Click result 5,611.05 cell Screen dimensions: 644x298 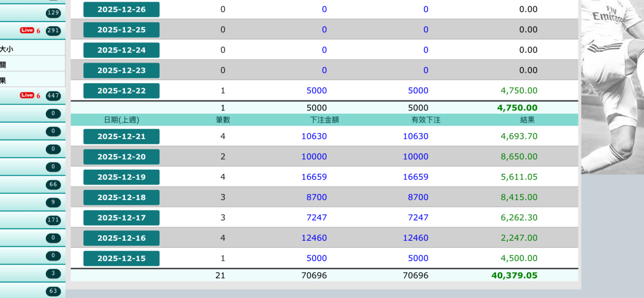tap(519, 177)
